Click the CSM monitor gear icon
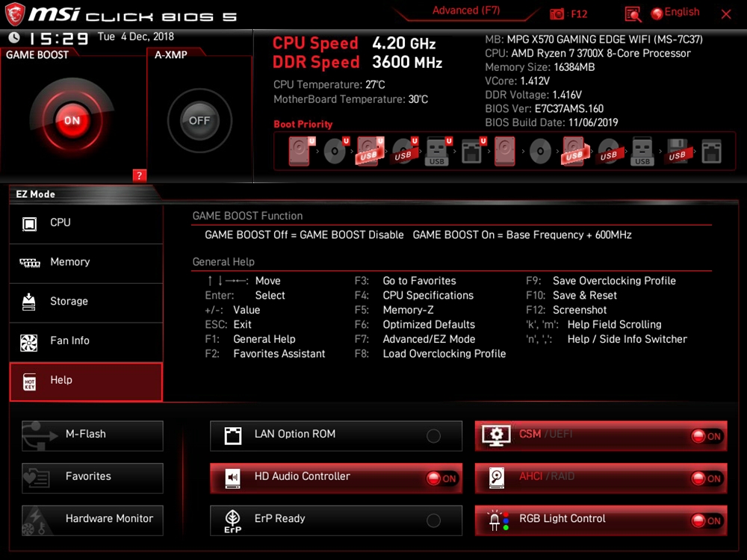The height and width of the screenshot is (560, 747). (x=497, y=436)
